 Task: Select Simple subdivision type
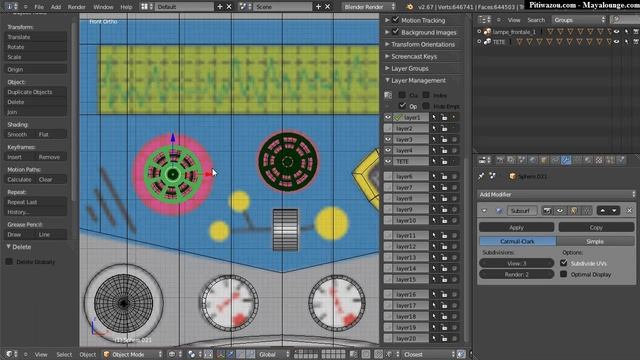pos(595,241)
